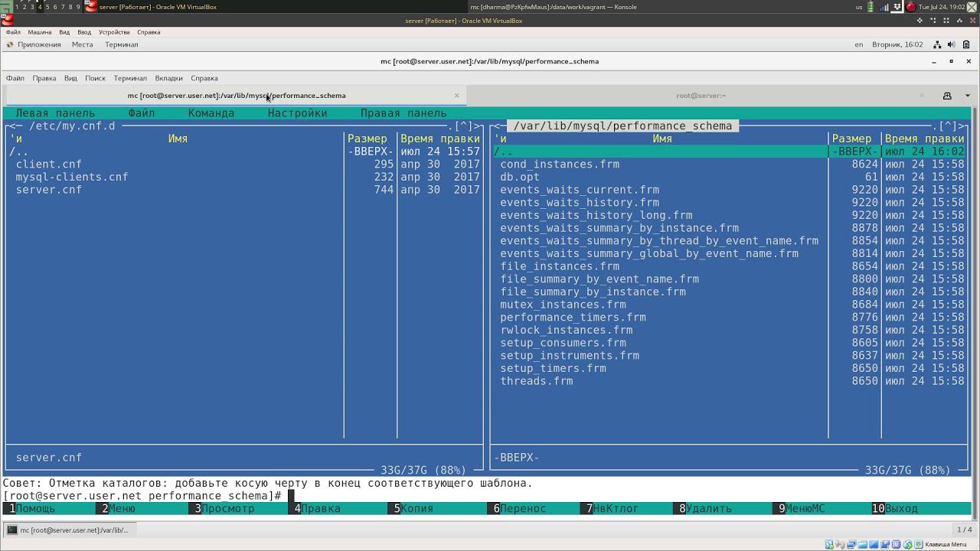This screenshot has height=551, width=980.
Task: Select threads.frm file in right panel
Action: coord(537,381)
